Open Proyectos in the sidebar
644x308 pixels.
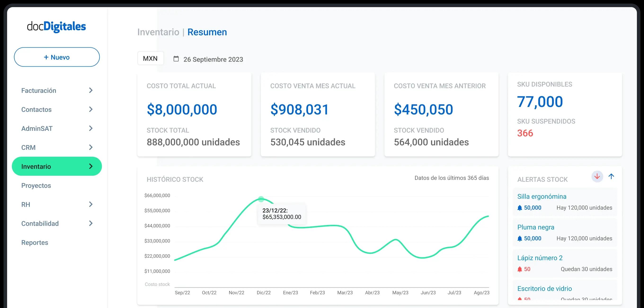click(36, 186)
